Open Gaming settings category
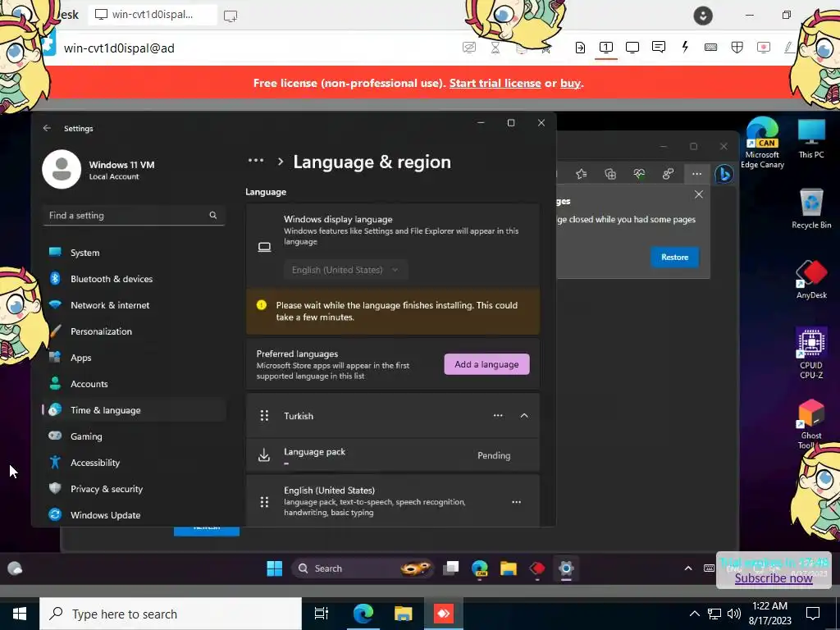840x630 pixels. coord(134,436)
